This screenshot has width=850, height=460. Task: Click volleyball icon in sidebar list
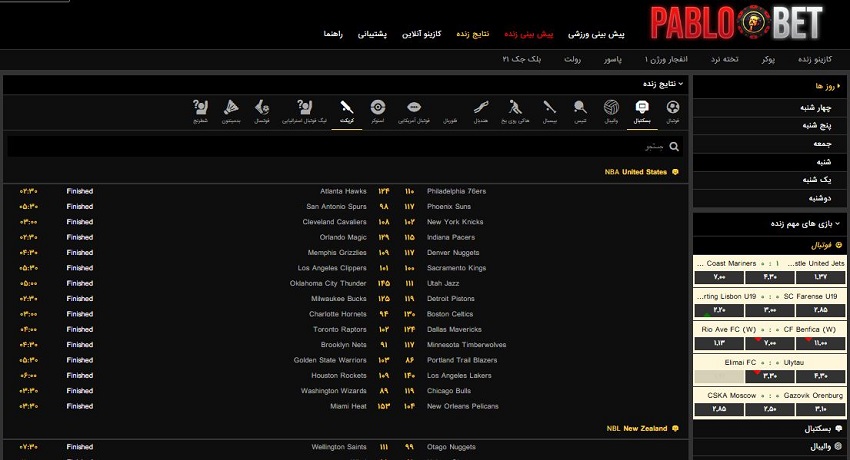(x=839, y=446)
